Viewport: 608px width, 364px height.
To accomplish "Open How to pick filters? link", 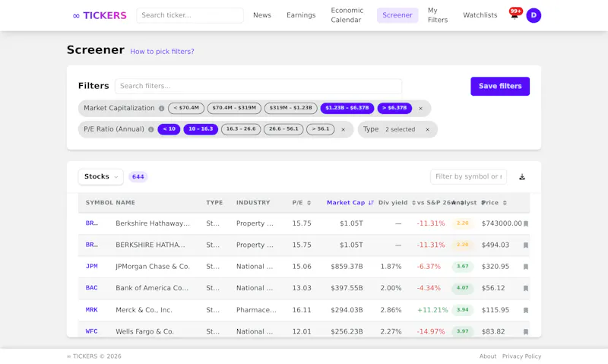I will [162, 52].
